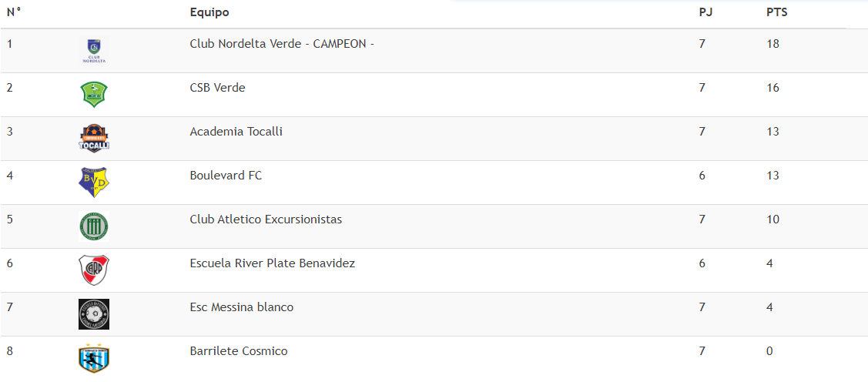Click the PJ column header

tap(705, 12)
